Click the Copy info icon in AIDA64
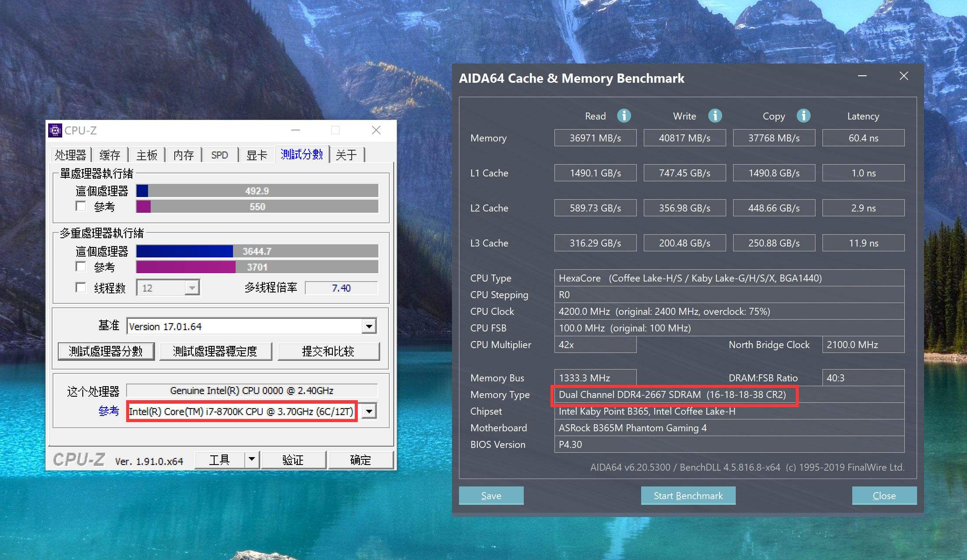The width and height of the screenshot is (967, 560). coord(804,116)
